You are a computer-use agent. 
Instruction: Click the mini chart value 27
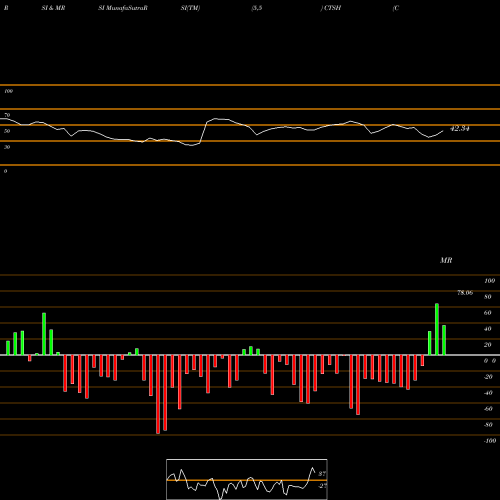click(x=322, y=486)
